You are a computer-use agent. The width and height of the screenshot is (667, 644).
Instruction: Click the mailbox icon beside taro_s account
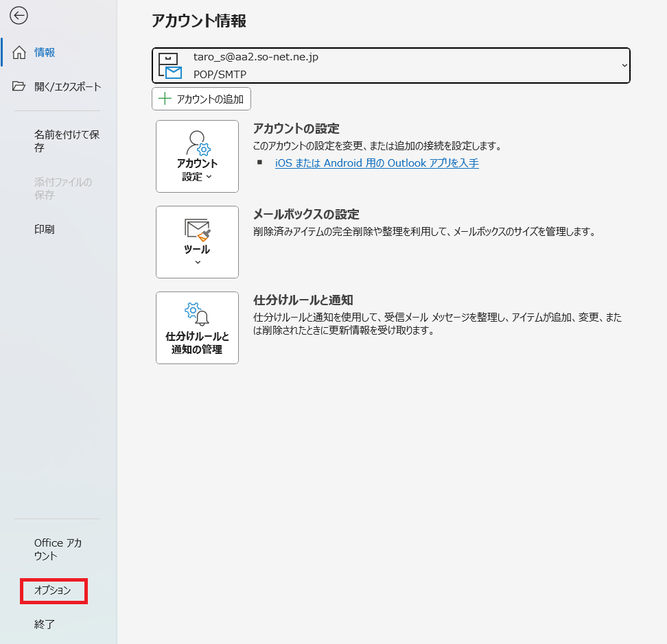point(169,66)
